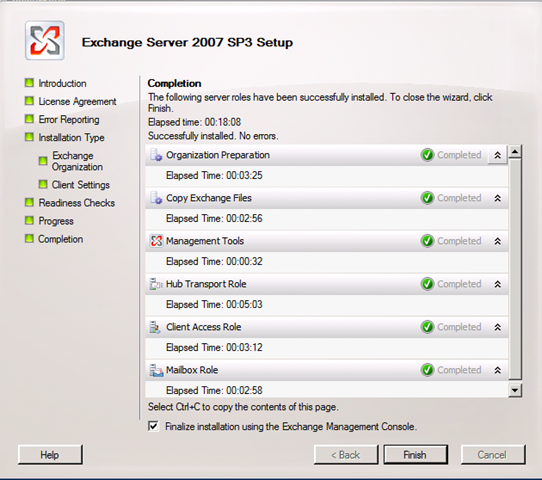Open Help for the setup wizard
Viewport: 542px width, 480px height.
point(50,454)
